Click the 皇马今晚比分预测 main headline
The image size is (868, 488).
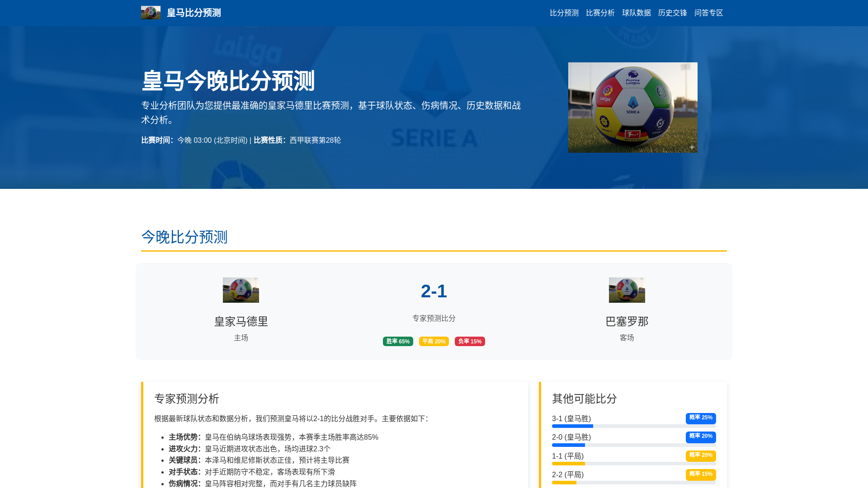pos(228,81)
